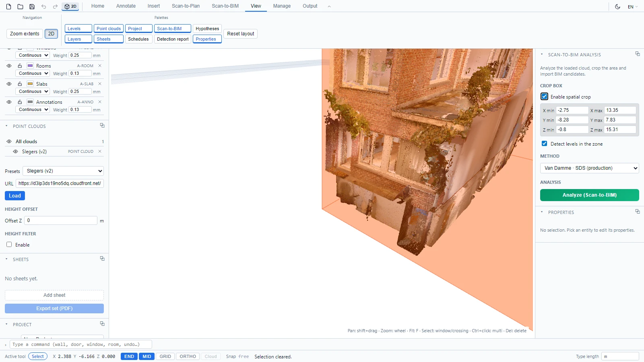Image resolution: width=644 pixels, height=362 pixels.
Task: Toggle lock on the Slabs layer
Action: click(x=20, y=84)
